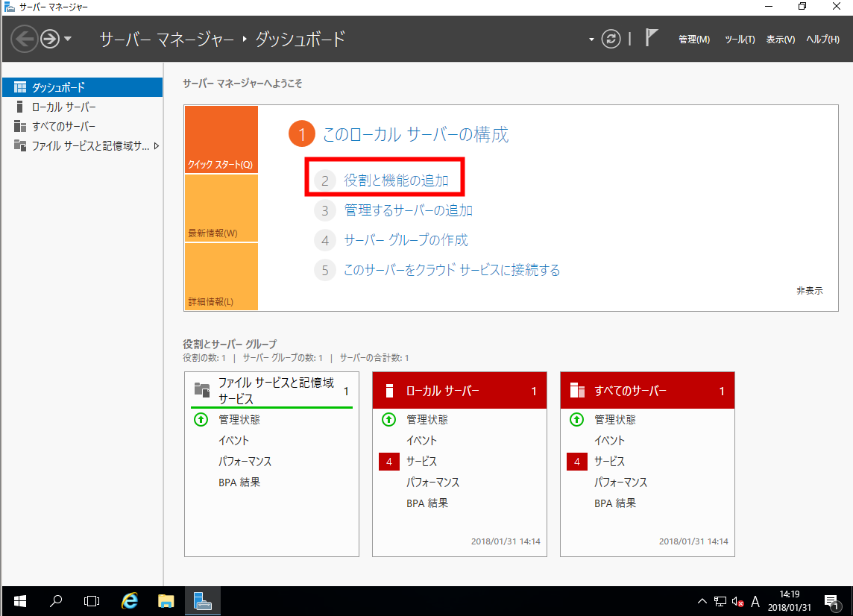Click 非表示 to hide welcome tile

(810, 291)
